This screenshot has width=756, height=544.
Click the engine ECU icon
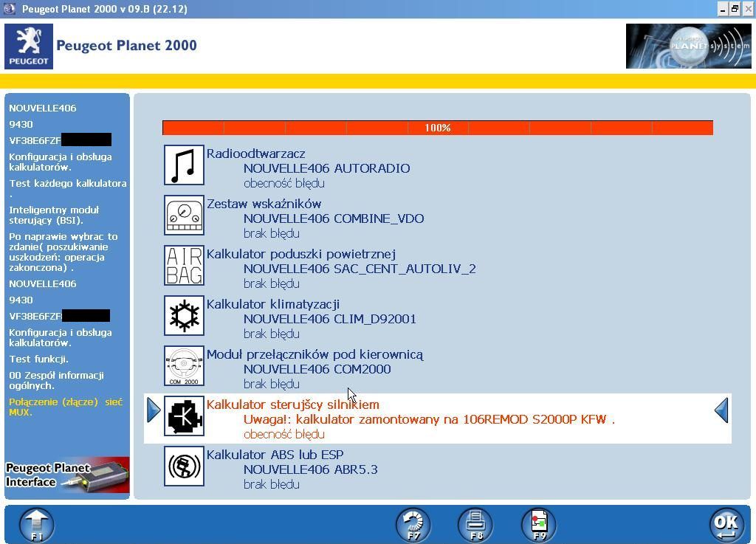184,416
